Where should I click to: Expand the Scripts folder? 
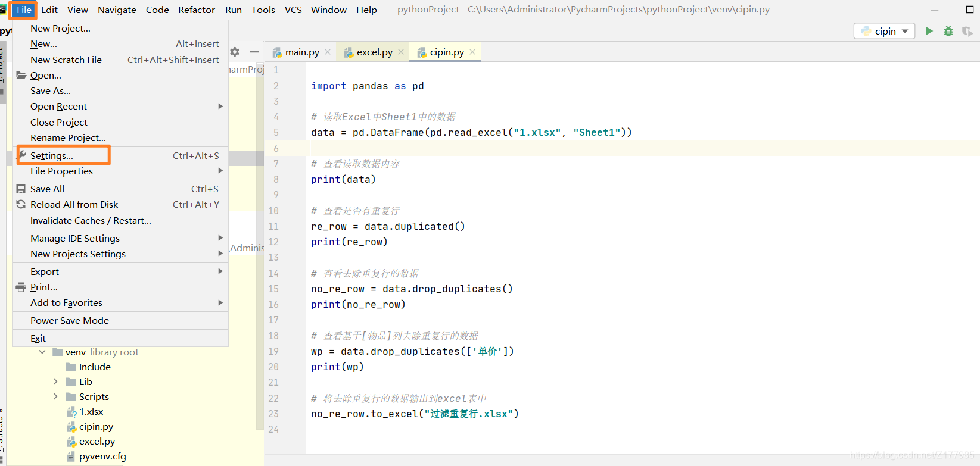tap(55, 396)
